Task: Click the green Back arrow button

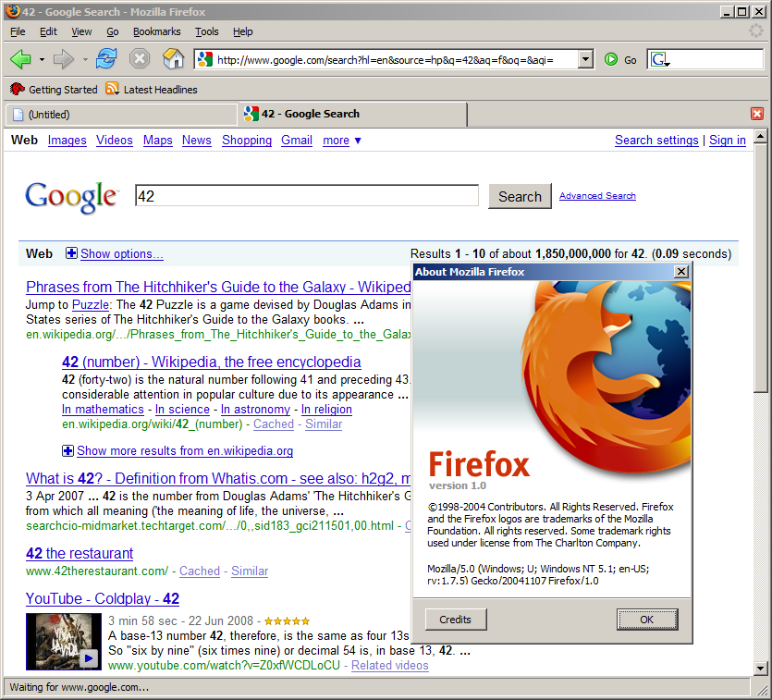Action: point(20,59)
